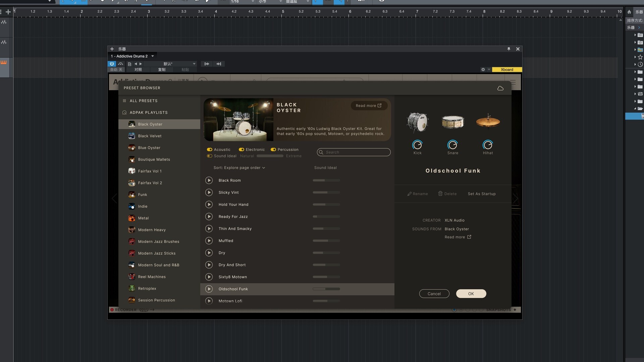
Task: Toggle the Electronic filter
Action: [241, 149]
